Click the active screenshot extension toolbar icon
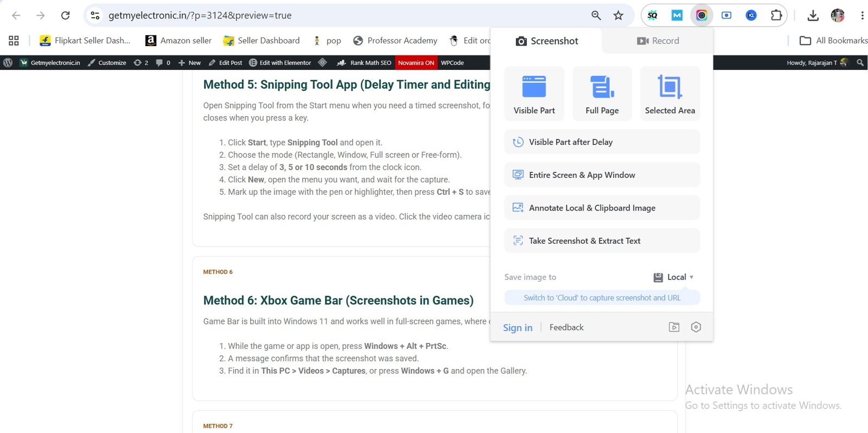 point(701,15)
